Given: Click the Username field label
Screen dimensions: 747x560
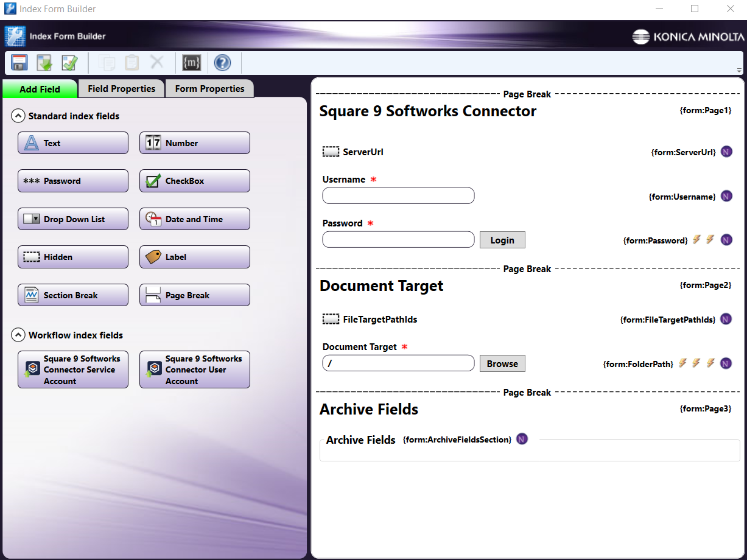Looking at the screenshot, I should (344, 180).
